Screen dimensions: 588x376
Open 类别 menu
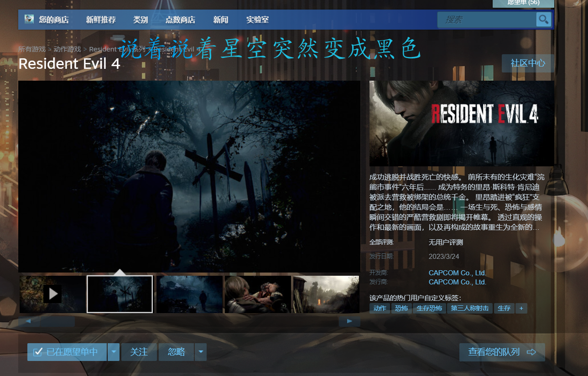point(140,20)
